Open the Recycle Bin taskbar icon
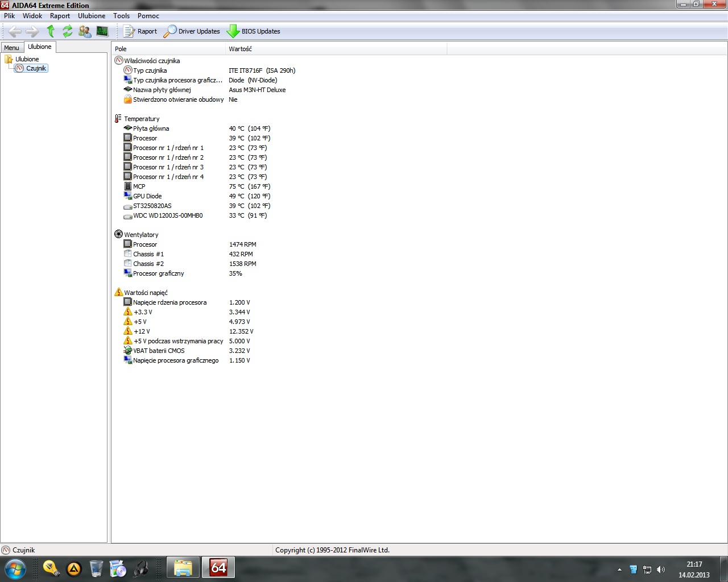Image resolution: width=728 pixels, height=582 pixels. [x=96, y=568]
